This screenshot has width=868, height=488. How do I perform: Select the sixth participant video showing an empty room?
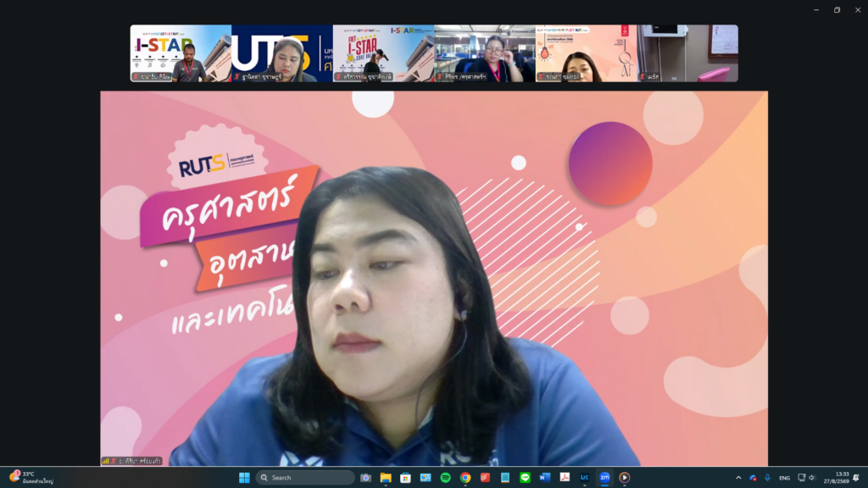point(687,53)
